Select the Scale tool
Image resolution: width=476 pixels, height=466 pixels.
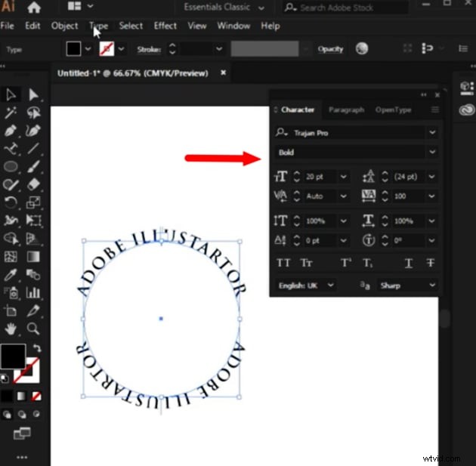coord(33,202)
